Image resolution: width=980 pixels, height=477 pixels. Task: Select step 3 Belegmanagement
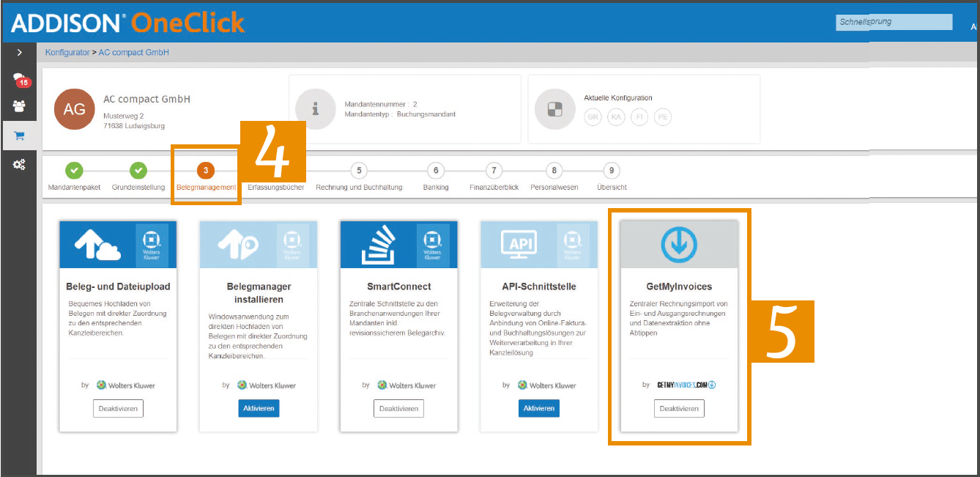tap(206, 176)
